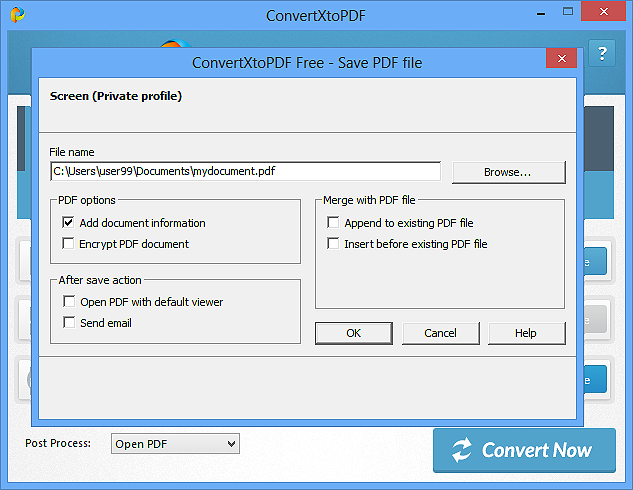Image resolution: width=633 pixels, height=490 pixels.
Task: Enable the Send email checkbox
Action: coord(69,322)
